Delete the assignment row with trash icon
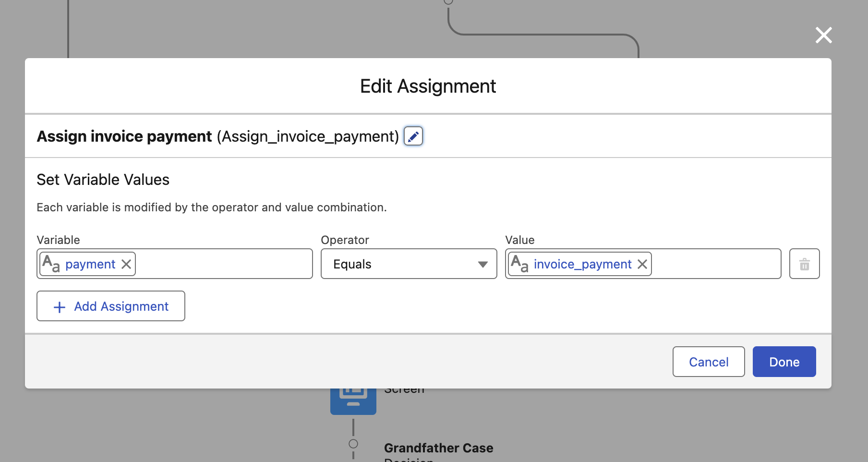Image resolution: width=868 pixels, height=462 pixels. [x=804, y=264]
